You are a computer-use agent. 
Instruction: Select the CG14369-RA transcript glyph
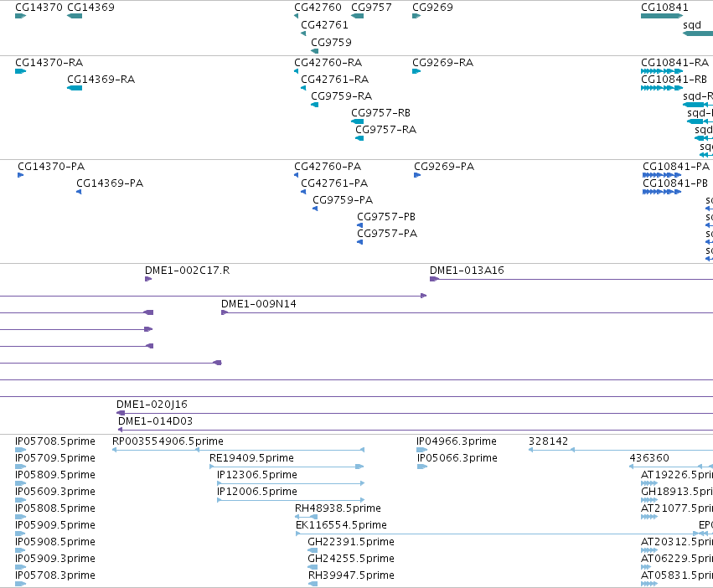click(x=75, y=88)
